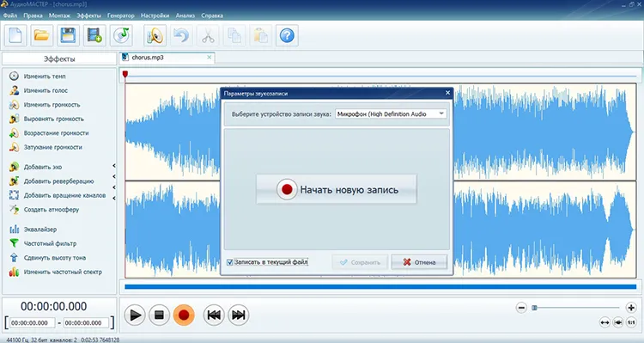Click Начать новую запись button
Screen dimensions: 644x343
point(337,190)
